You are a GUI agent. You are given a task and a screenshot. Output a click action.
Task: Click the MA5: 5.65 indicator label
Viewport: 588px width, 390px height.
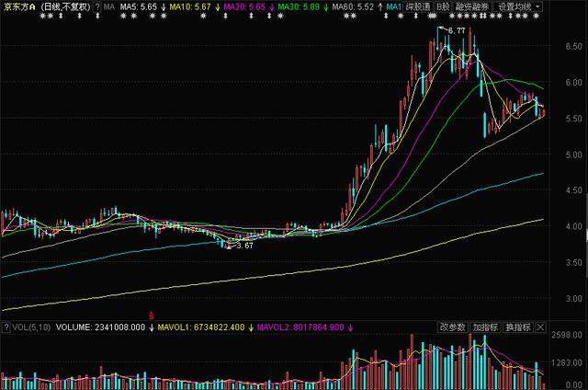pos(139,6)
